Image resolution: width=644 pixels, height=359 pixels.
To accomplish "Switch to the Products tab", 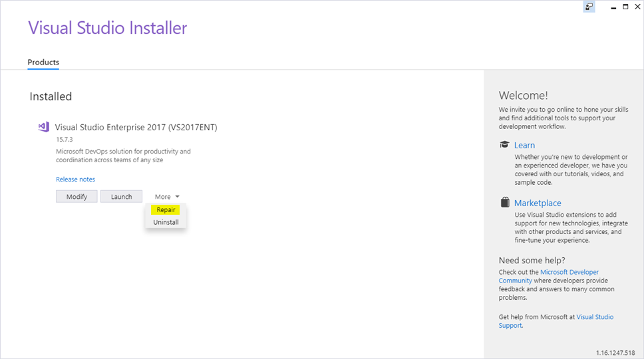I will pyautogui.click(x=43, y=62).
